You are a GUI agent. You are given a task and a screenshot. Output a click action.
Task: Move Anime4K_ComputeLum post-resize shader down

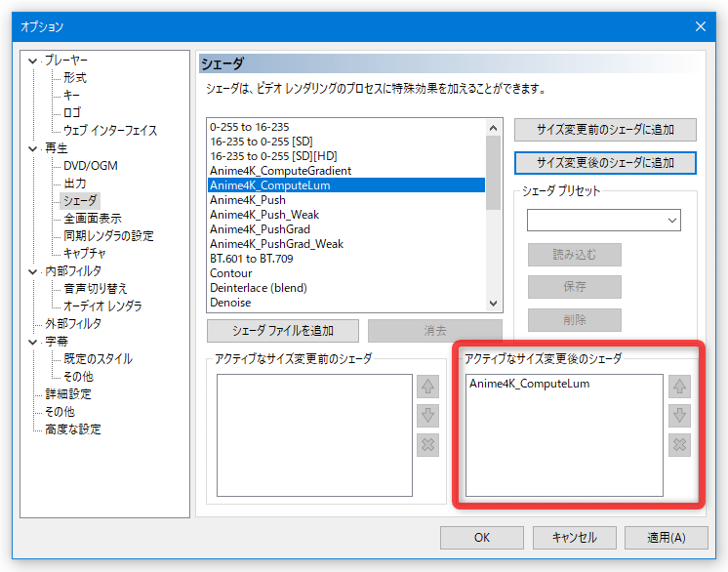pyautogui.click(x=679, y=416)
